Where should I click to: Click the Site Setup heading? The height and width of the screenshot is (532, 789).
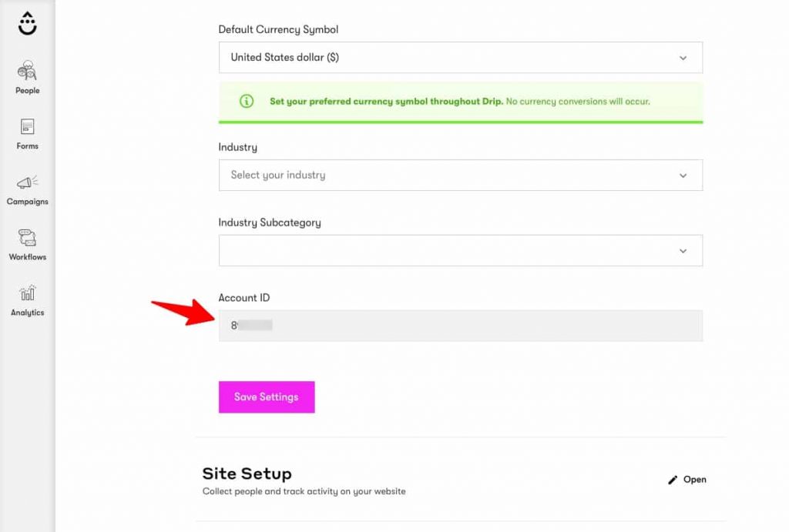(247, 473)
